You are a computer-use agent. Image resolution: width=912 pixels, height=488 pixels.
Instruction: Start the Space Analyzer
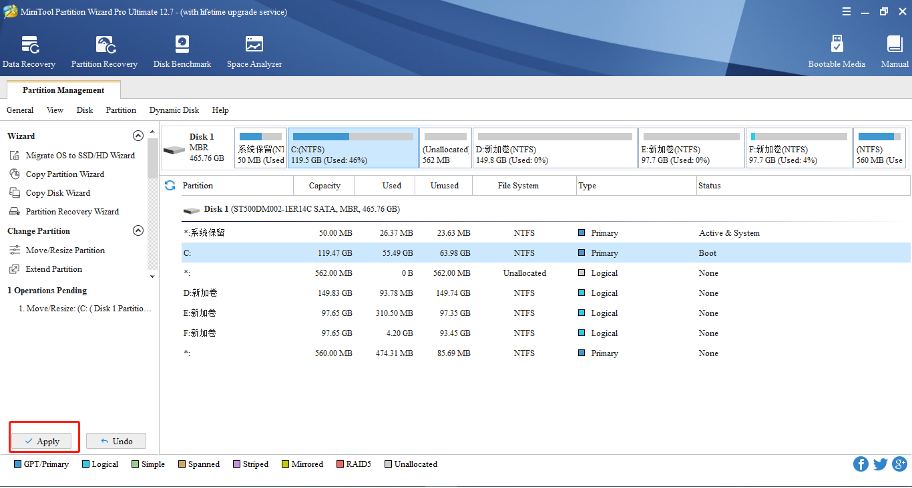[254, 52]
